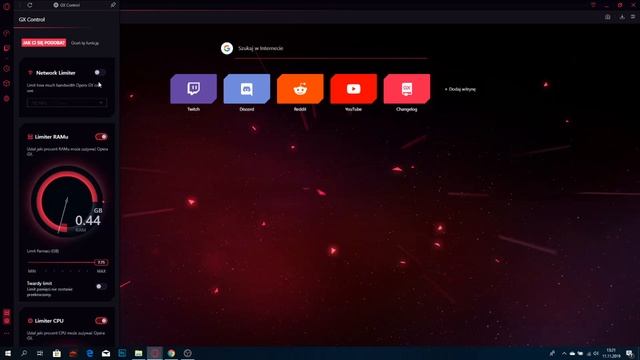The height and width of the screenshot is (360, 640).
Task: Click the Google logo beside the search box
Action: click(227, 48)
